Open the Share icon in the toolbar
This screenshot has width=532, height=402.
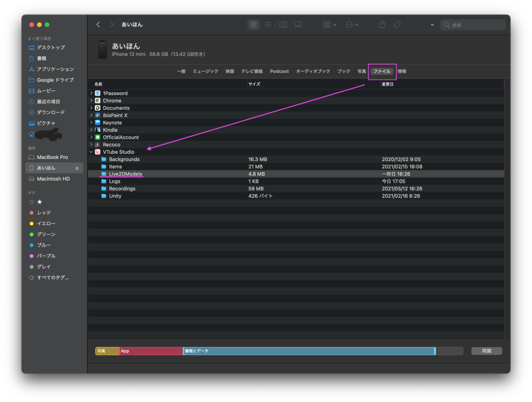click(382, 25)
